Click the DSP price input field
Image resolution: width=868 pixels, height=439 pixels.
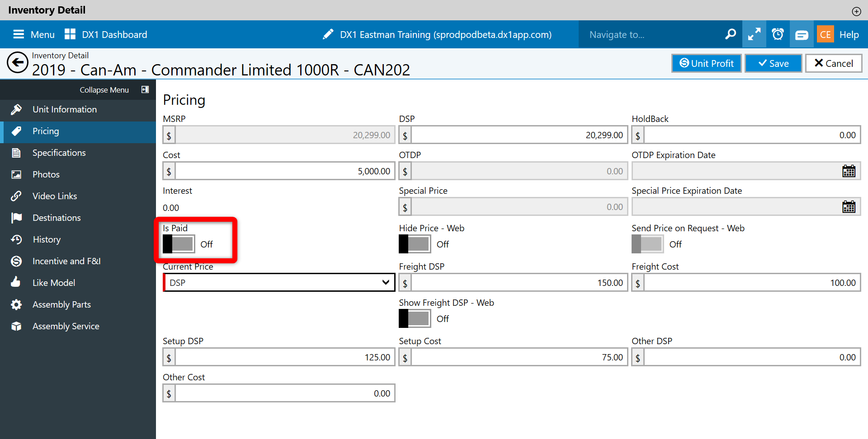pyautogui.click(x=519, y=135)
